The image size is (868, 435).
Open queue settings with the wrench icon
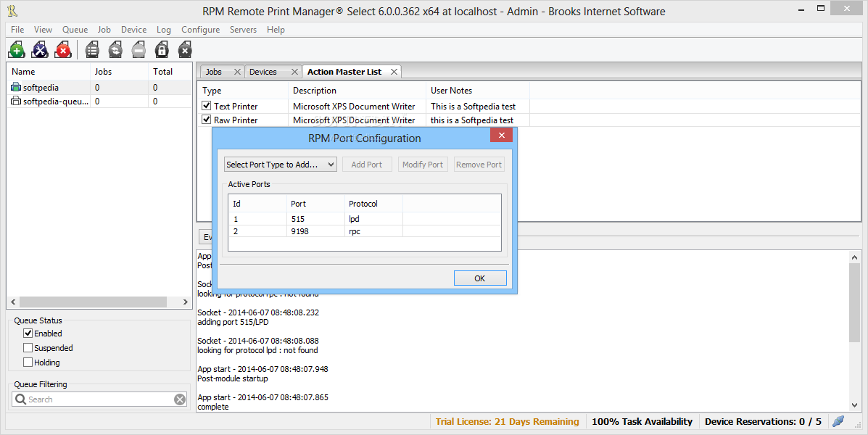40,50
